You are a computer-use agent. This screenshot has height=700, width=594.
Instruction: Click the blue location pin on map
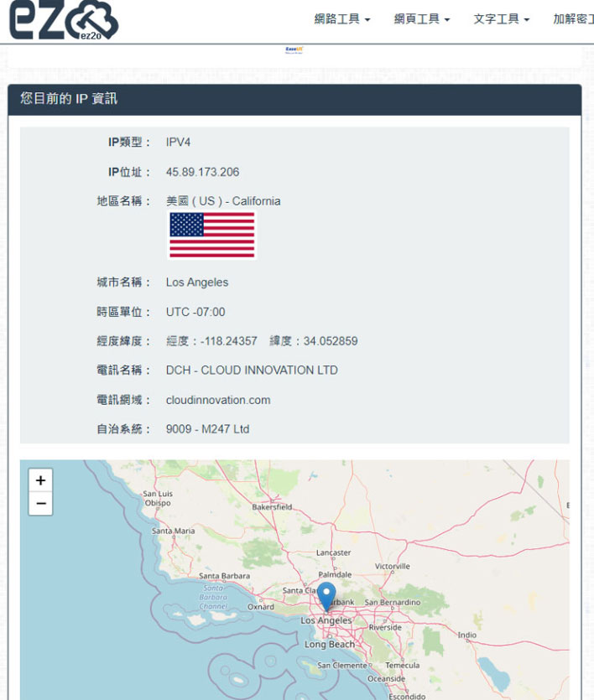point(326,596)
